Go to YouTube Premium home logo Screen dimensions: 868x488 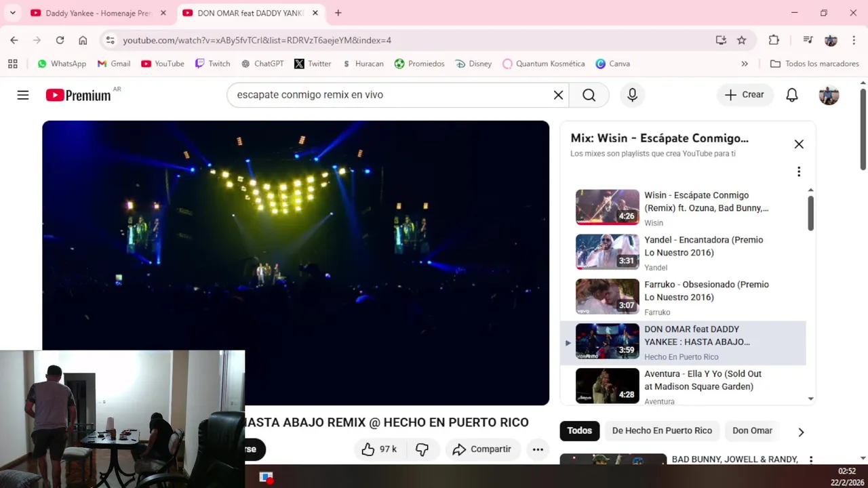pos(79,96)
